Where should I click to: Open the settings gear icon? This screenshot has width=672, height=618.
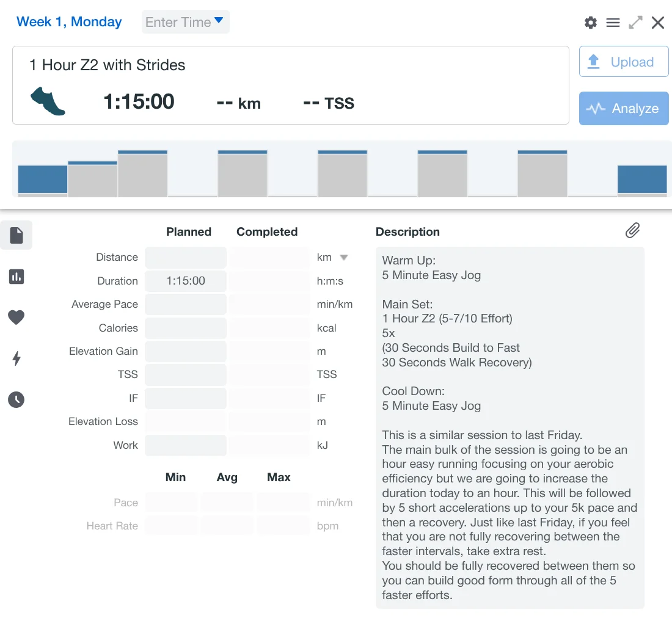point(590,23)
